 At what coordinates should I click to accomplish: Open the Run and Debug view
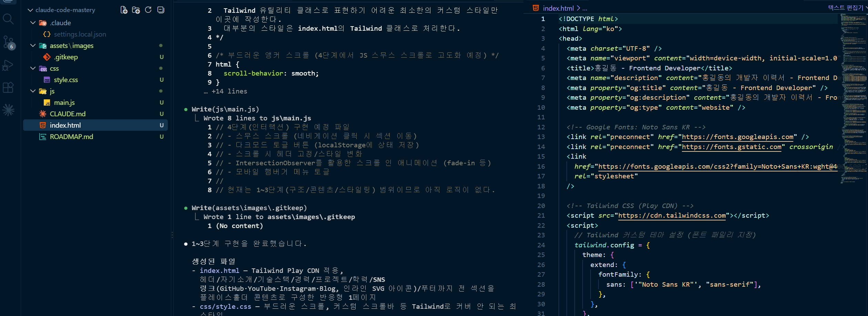coord(8,65)
